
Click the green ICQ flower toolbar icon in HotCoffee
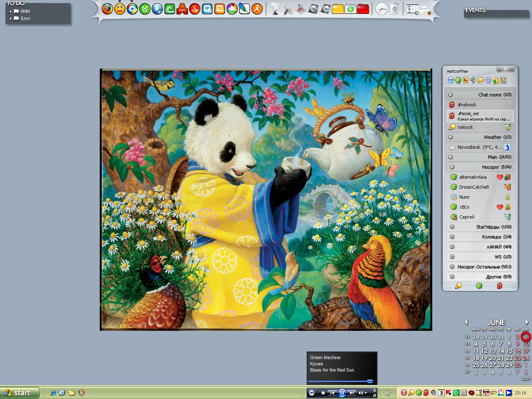tap(458, 80)
